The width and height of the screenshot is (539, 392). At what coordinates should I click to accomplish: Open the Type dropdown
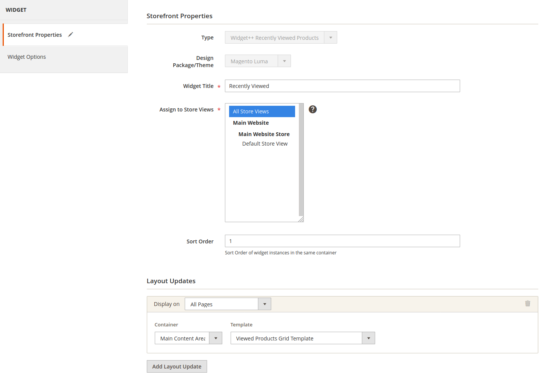(281, 38)
